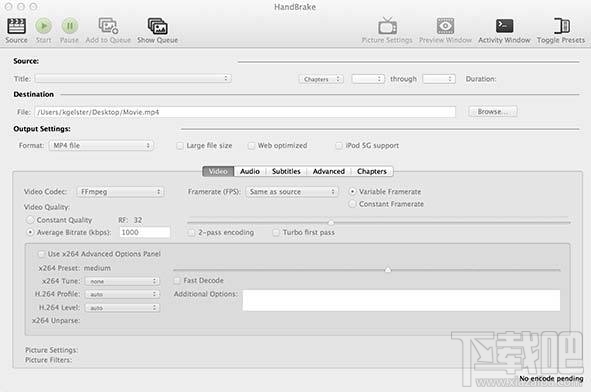Select Constant Quality radio button

[x=30, y=220]
